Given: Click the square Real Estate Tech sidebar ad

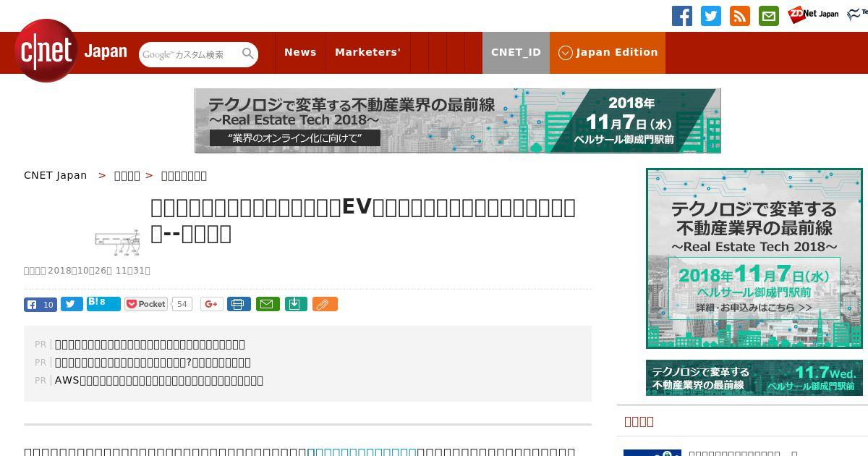Looking at the screenshot, I should click(x=754, y=258).
